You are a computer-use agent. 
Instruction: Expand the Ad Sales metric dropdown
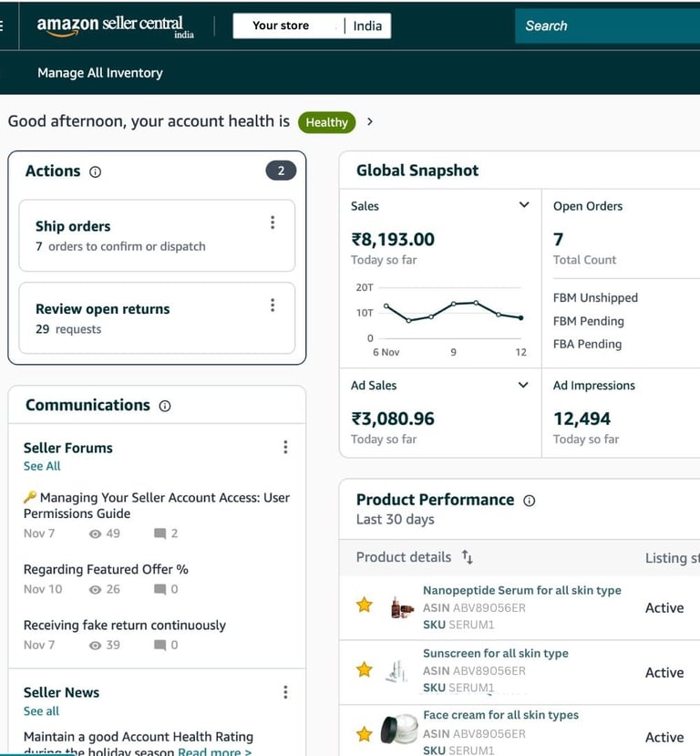[523, 385]
